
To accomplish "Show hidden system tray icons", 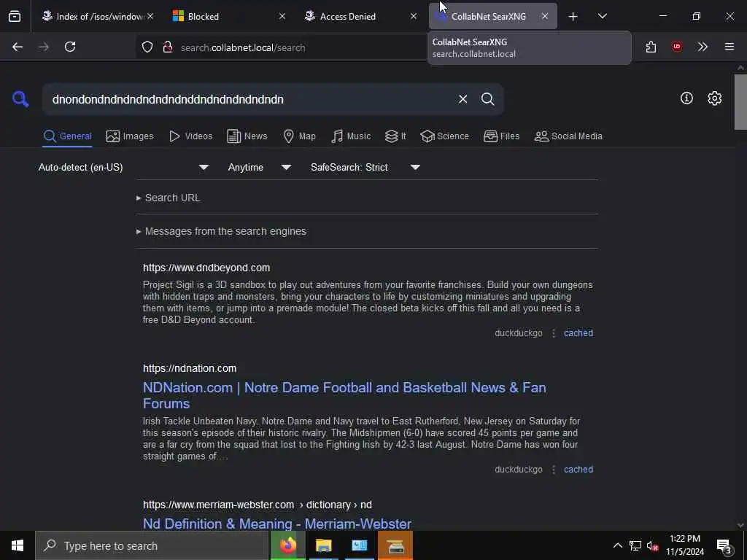I will point(617,545).
